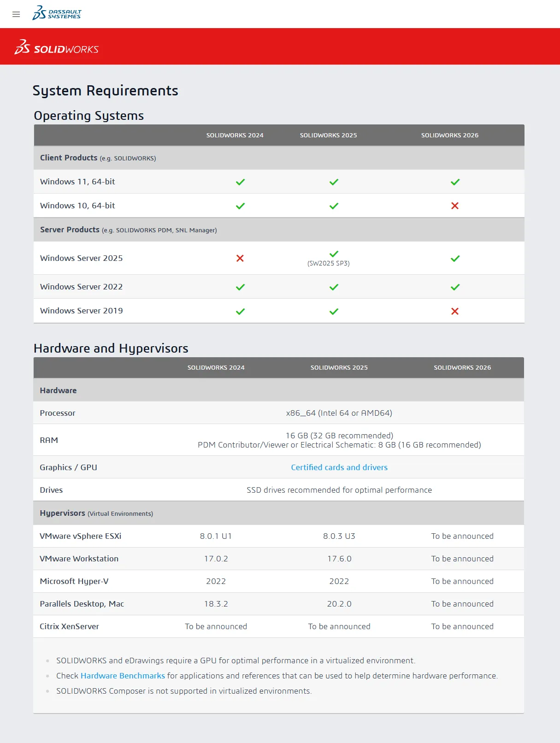The image size is (560, 743).
Task: Click the Windows 10 checkmark under SOLIDWORKS 2025
Action: point(334,206)
